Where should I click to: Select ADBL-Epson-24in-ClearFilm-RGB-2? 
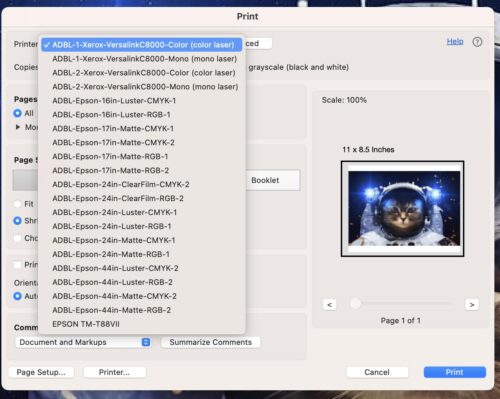click(x=142, y=198)
